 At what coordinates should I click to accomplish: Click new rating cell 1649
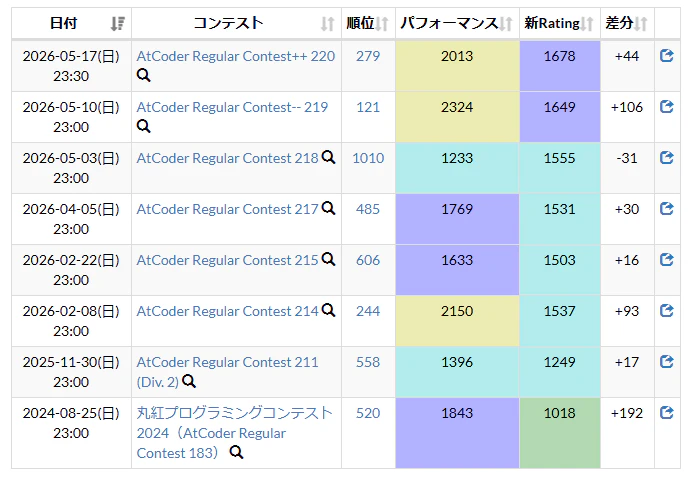560,117
